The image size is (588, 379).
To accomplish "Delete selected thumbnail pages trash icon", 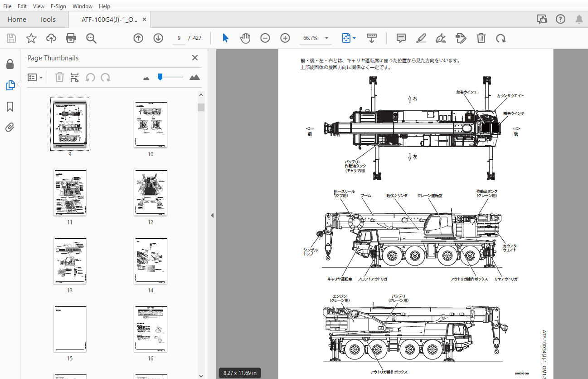I will tap(59, 77).
